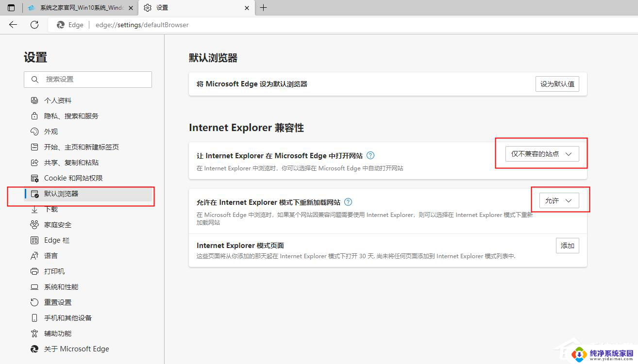Switch to the 系统之家官网 tab

pyautogui.click(x=81, y=8)
